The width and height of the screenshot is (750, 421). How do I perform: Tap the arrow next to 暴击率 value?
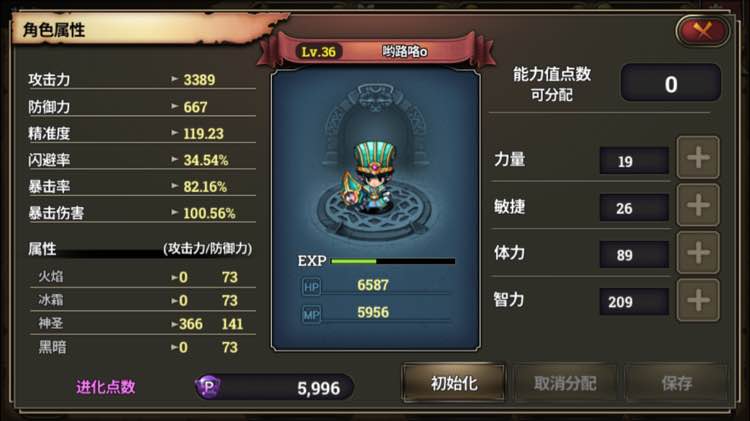tap(175, 186)
